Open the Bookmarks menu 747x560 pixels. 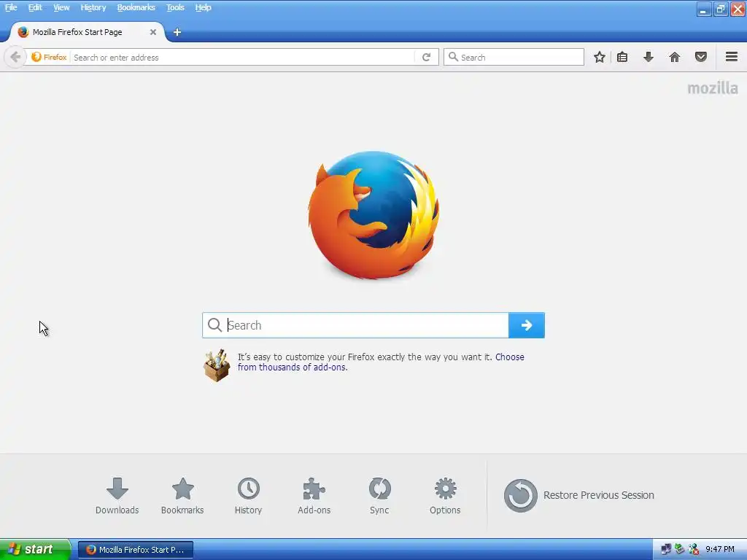click(x=136, y=7)
